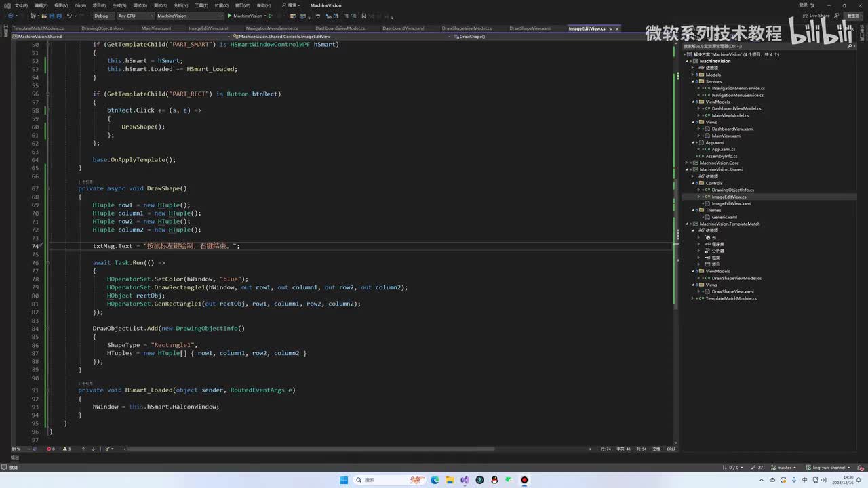
Task: Open the Git(G) menu
Action: coord(80,5)
